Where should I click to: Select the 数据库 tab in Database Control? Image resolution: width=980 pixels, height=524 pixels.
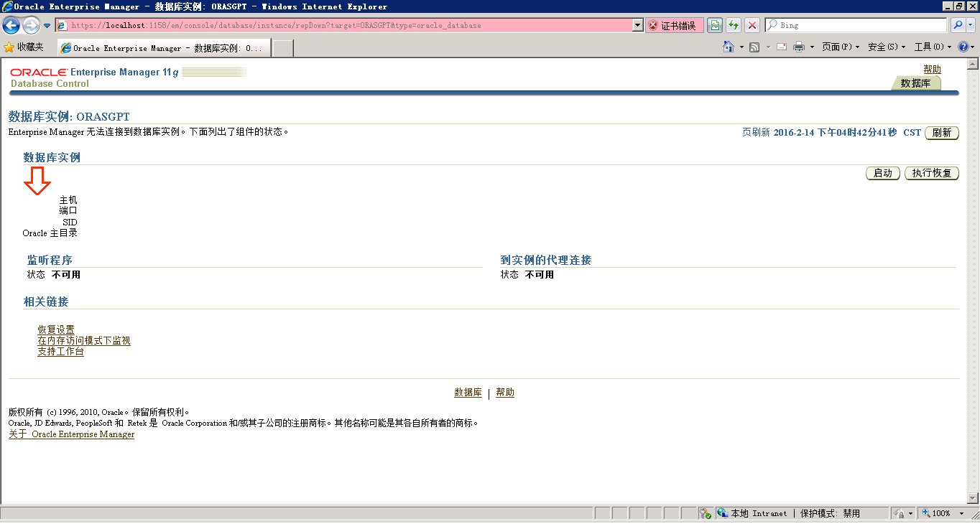916,83
